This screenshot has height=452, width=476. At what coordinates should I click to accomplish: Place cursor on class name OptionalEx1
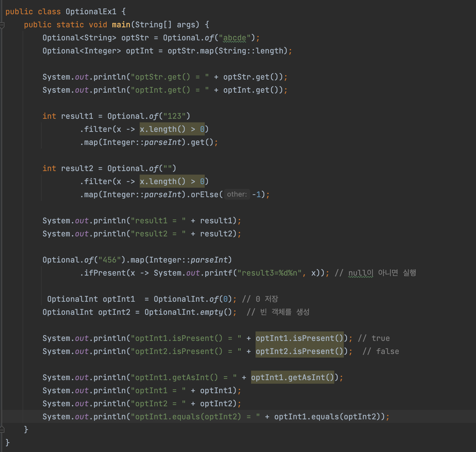91,12
